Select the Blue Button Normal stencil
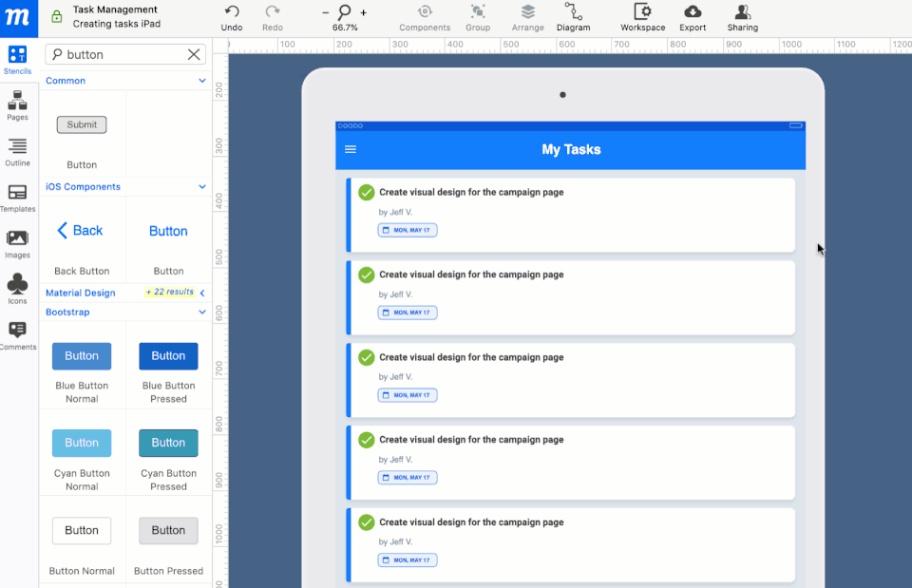Viewport: 912px width, 588px height. 82,356
